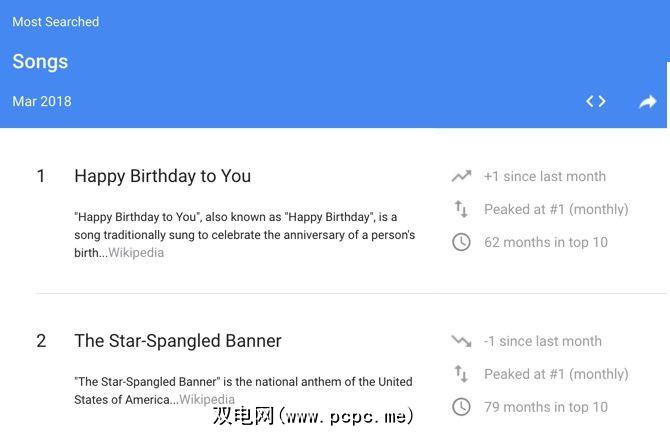This screenshot has height=439, width=670.
Task: Open Wikipedia link for Star-Spangled Banner
Action: click(206, 399)
